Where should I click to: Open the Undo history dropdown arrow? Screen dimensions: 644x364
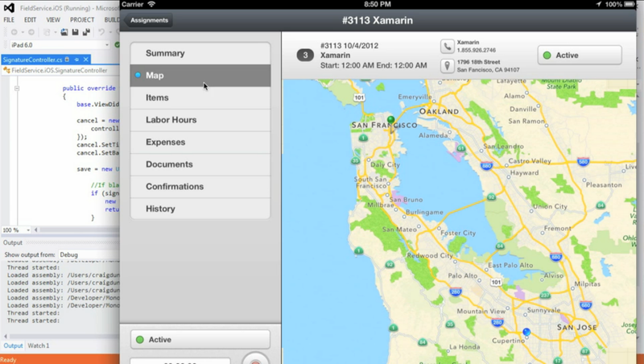pos(109,32)
